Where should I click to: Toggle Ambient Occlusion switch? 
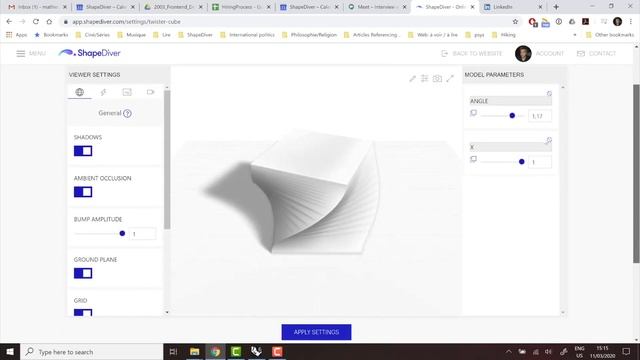tap(83, 192)
